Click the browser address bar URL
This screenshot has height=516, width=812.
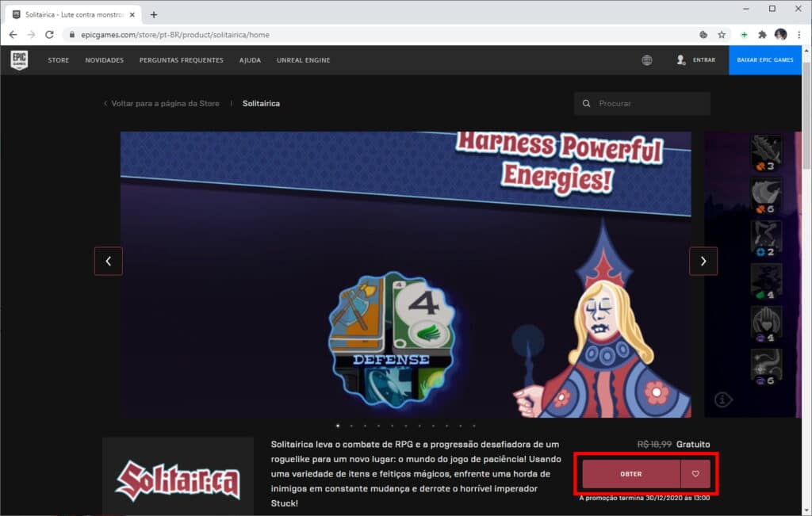(175, 35)
